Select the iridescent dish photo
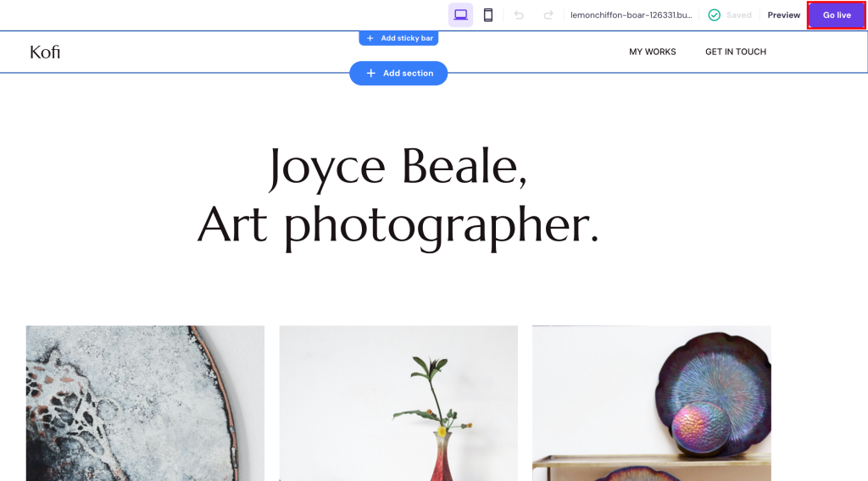Viewport: 868px width, 481px height. (652, 403)
